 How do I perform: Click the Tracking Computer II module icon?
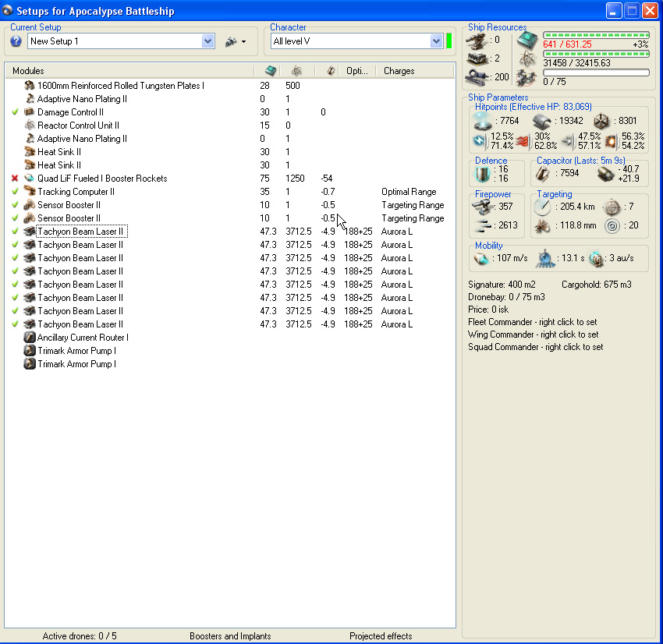[29, 192]
